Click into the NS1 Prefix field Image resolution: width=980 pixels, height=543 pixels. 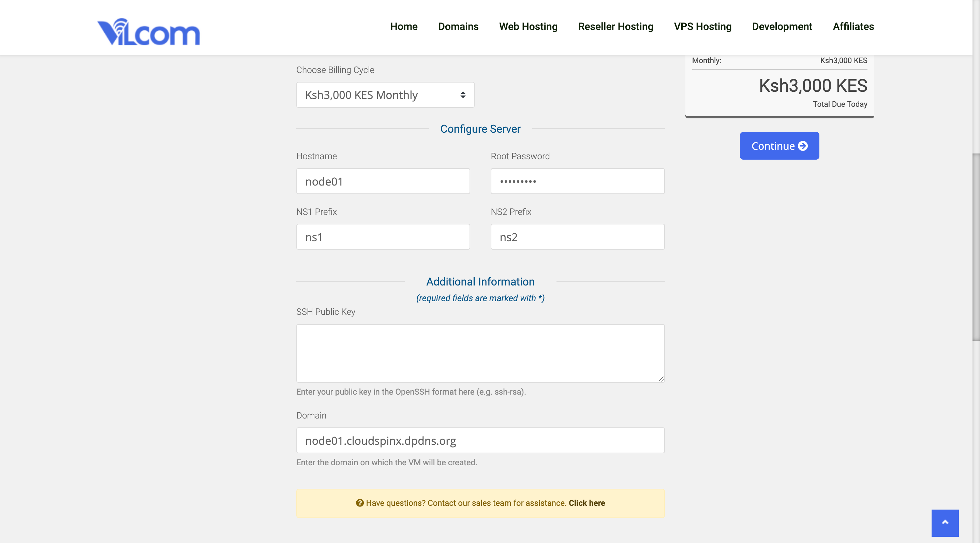pyautogui.click(x=383, y=237)
